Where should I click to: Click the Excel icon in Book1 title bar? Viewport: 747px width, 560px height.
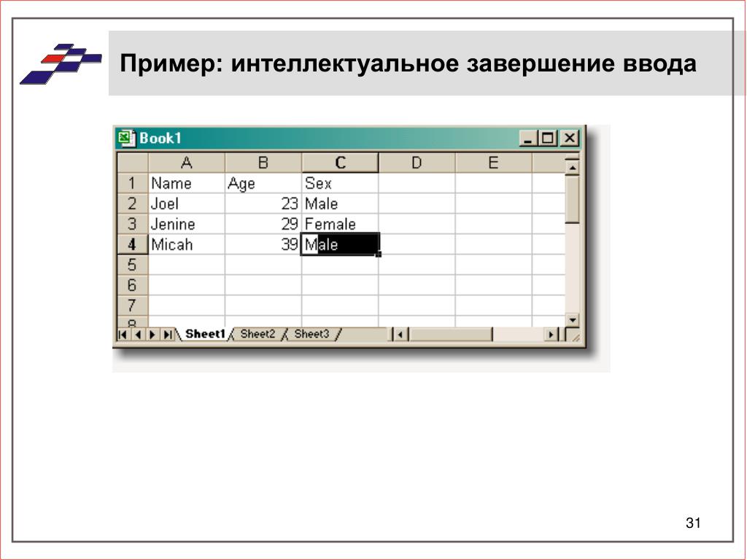coord(126,138)
